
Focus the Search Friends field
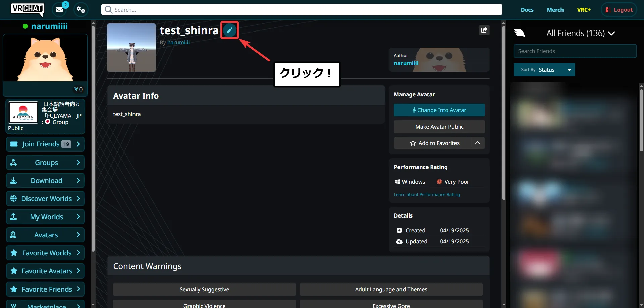coord(575,51)
